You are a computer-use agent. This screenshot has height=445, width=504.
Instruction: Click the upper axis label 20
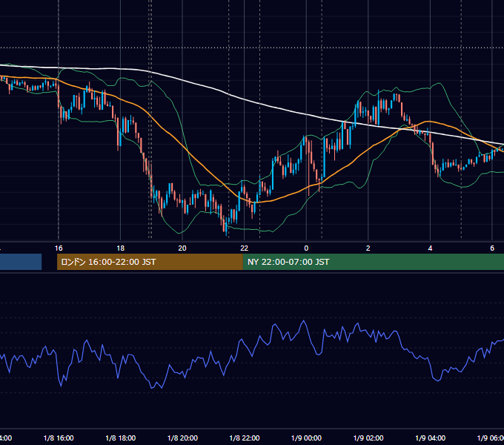[182, 248]
